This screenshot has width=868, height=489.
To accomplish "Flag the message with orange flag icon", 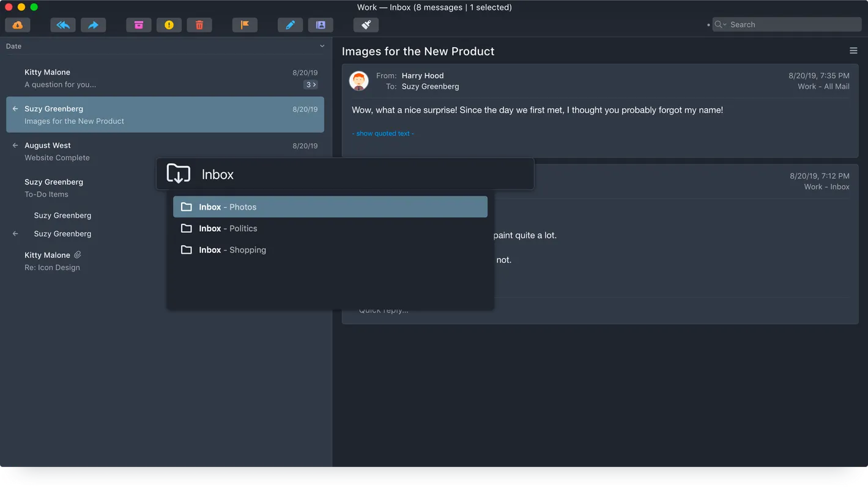I will (245, 25).
